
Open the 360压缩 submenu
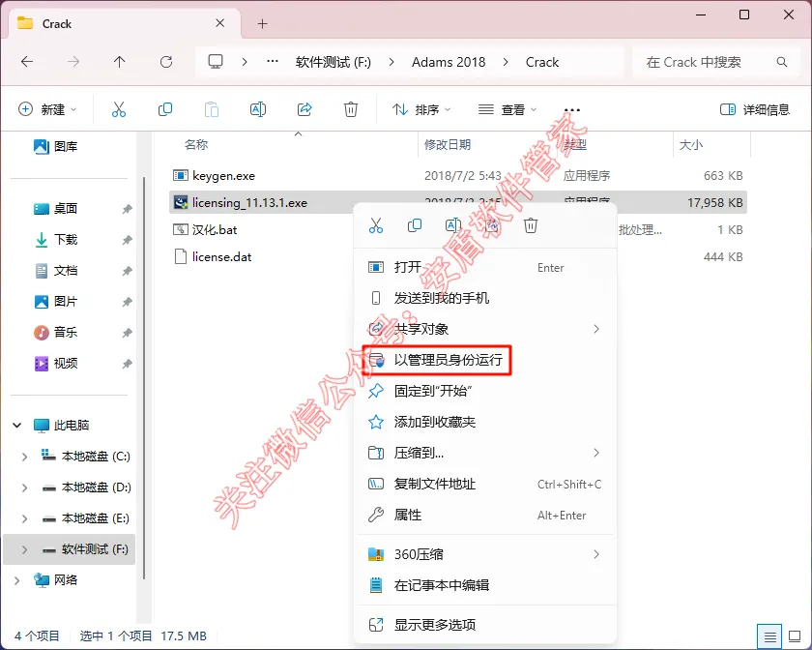coord(485,554)
